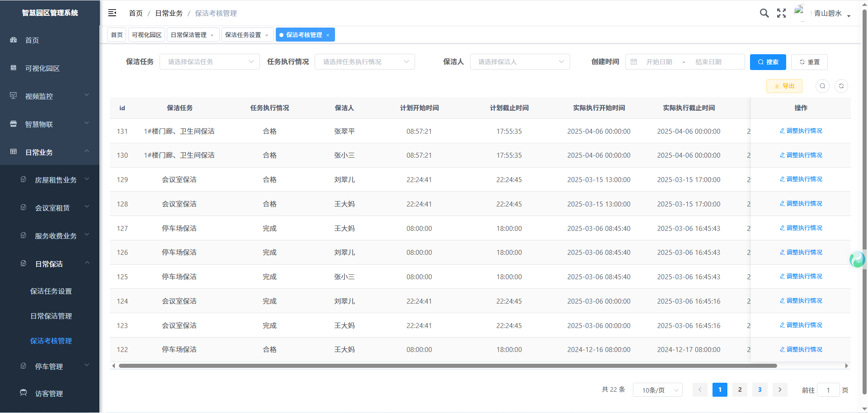Toggle fullscreen mode icon in header
Image resolution: width=868 pixels, height=413 pixels.
(x=781, y=13)
